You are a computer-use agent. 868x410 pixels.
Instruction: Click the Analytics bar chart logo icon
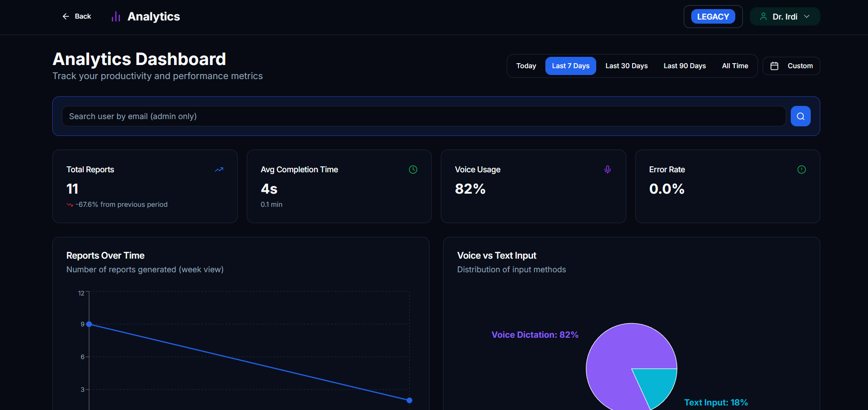pyautogui.click(x=115, y=16)
